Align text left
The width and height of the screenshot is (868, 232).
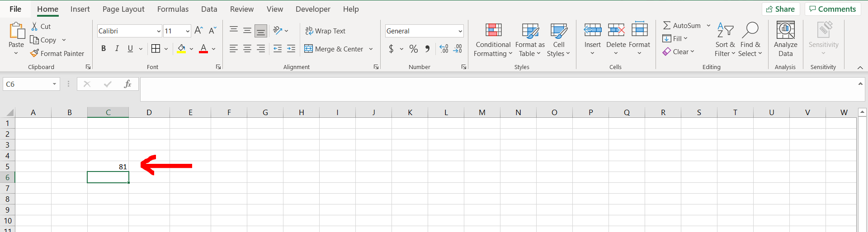[234, 49]
